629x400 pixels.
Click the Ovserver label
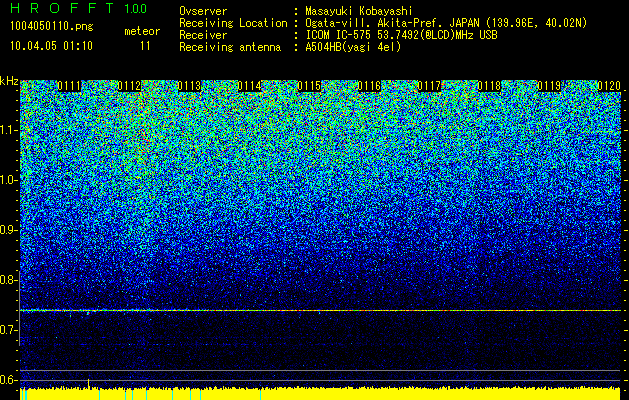[x=203, y=11]
